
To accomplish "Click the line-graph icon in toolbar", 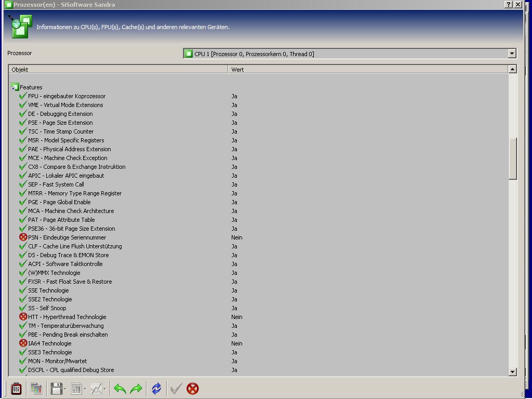I will pyautogui.click(x=96, y=389).
